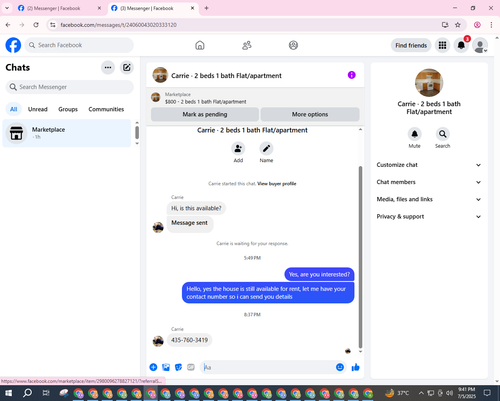The image size is (500, 401).
Task: Show hidden system tray icons
Action: (421, 393)
